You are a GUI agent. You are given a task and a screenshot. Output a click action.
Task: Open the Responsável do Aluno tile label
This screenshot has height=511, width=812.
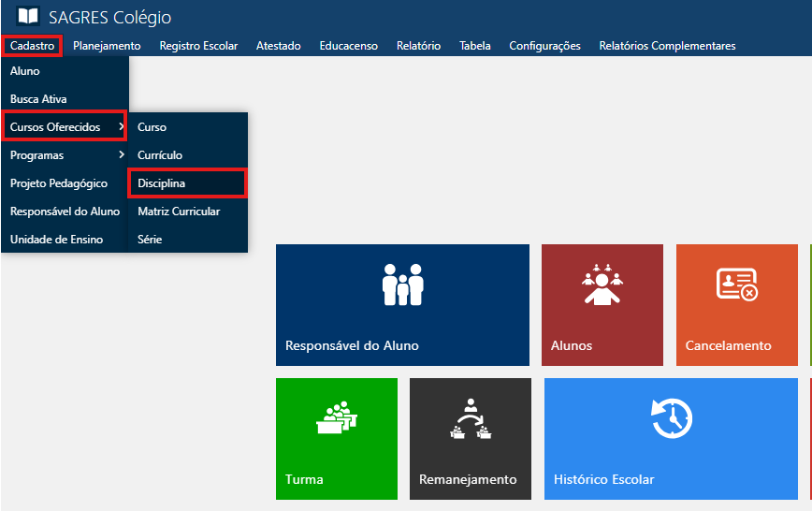pyautogui.click(x=352, y=345)
